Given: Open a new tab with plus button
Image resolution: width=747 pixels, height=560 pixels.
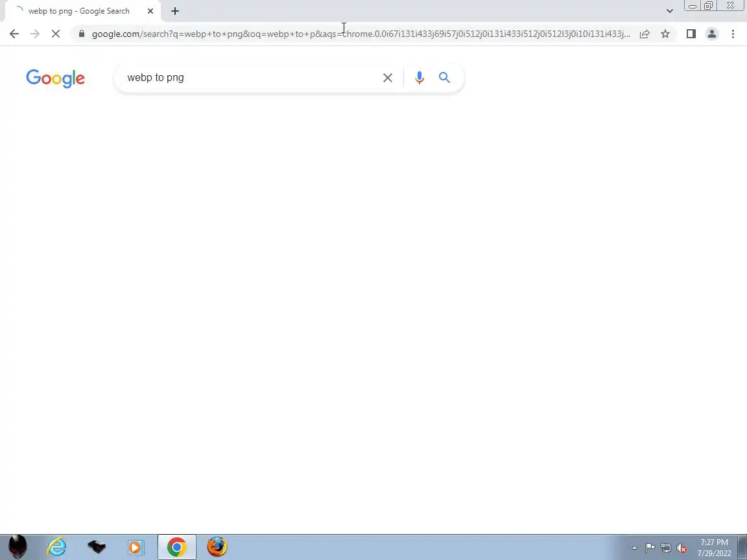Looking at the screenshot, I should [175, 11].
